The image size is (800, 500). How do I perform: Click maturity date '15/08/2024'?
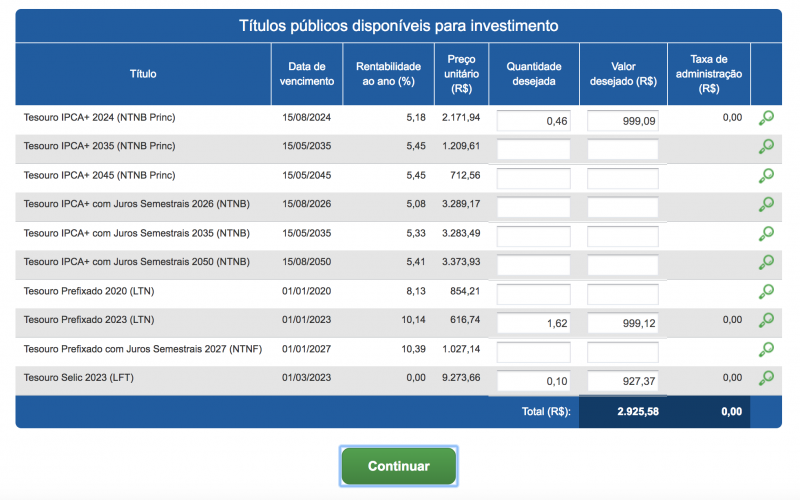(x=307, y=117)
